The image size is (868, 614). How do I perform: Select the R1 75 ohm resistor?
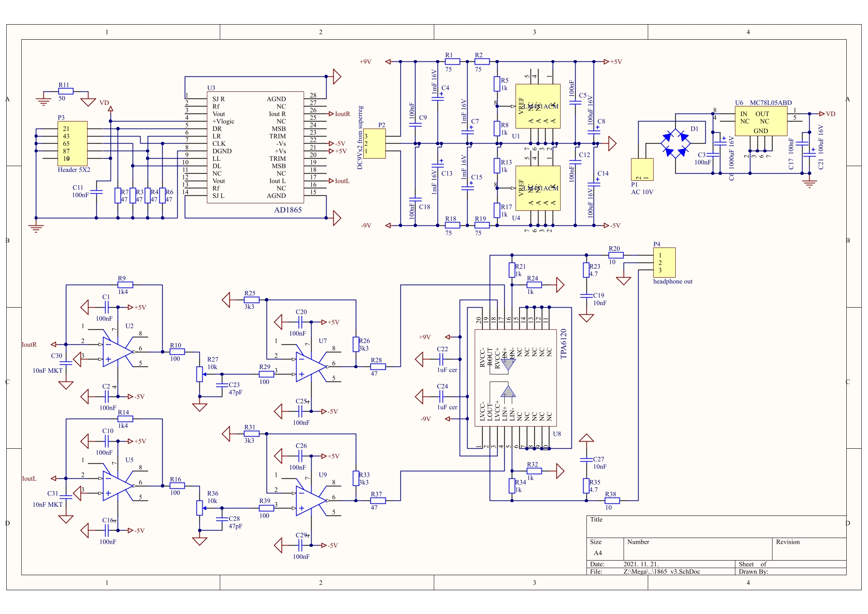452,62
